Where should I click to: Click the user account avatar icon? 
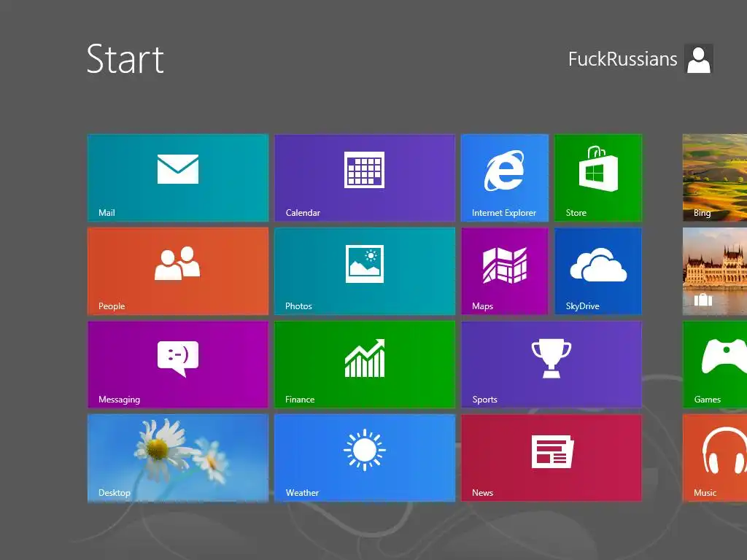coord(698,58)
